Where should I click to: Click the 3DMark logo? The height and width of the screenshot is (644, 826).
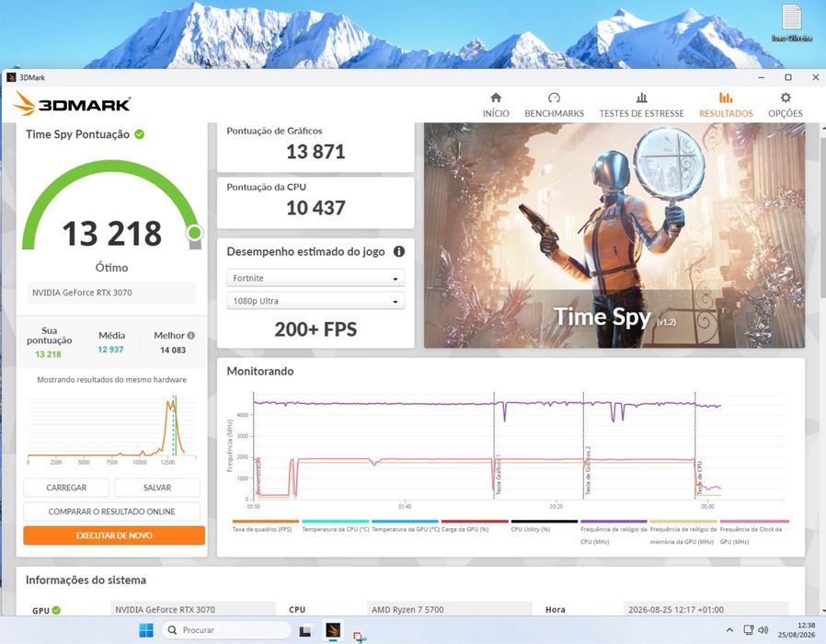coord(72,103)
